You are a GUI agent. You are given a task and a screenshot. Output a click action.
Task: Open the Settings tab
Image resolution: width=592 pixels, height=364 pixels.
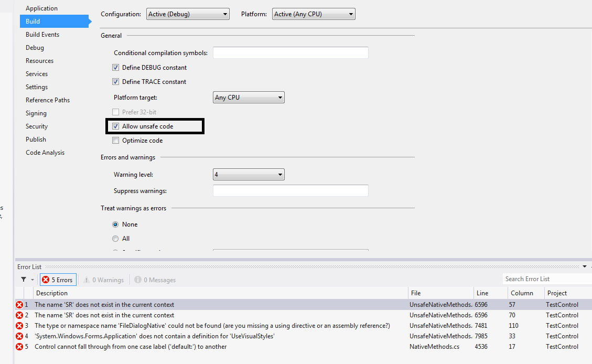(37, 87)
